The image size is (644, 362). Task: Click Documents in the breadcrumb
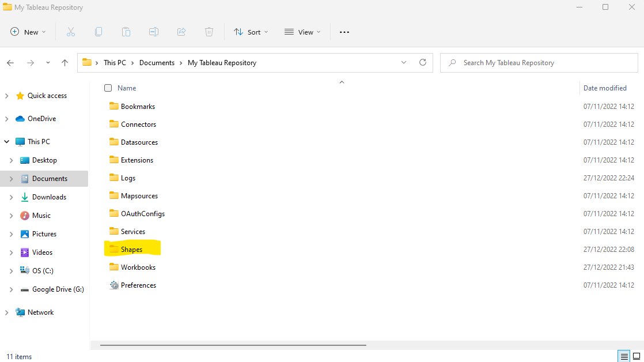tap(157, 63)
